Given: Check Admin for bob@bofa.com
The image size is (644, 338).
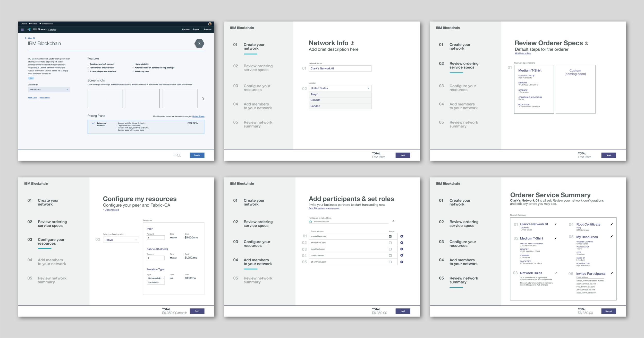Looking at the screenshot, I should [x=390, y=255].
